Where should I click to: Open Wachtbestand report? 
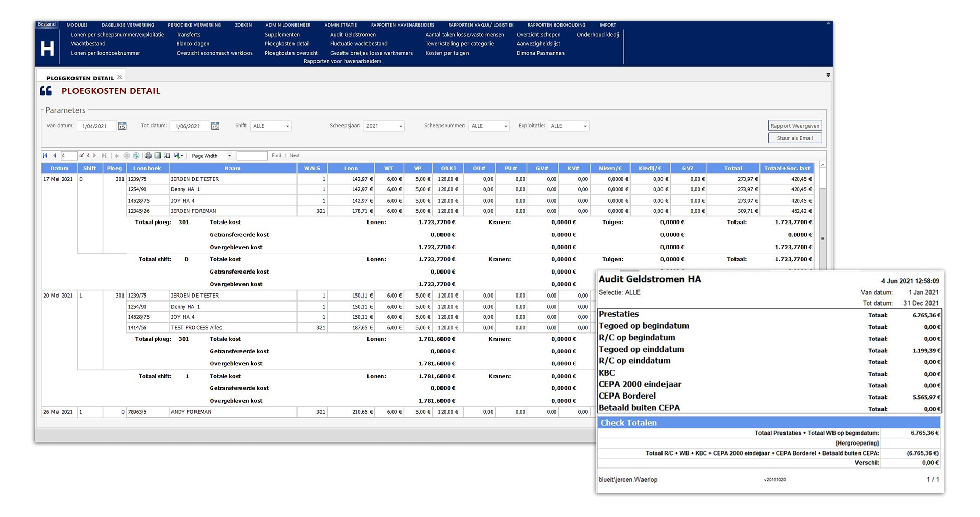(x=88, y=44)
